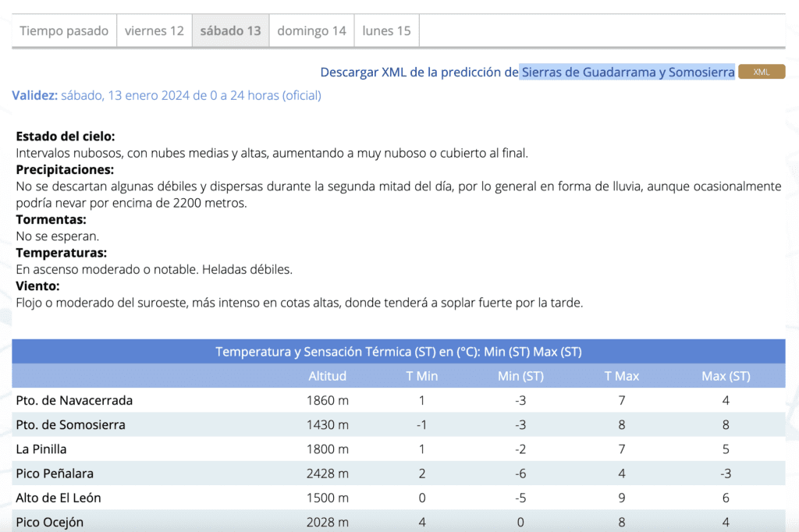
Task: Select the Alto de El León row label
Action: [x=59, y=498]
